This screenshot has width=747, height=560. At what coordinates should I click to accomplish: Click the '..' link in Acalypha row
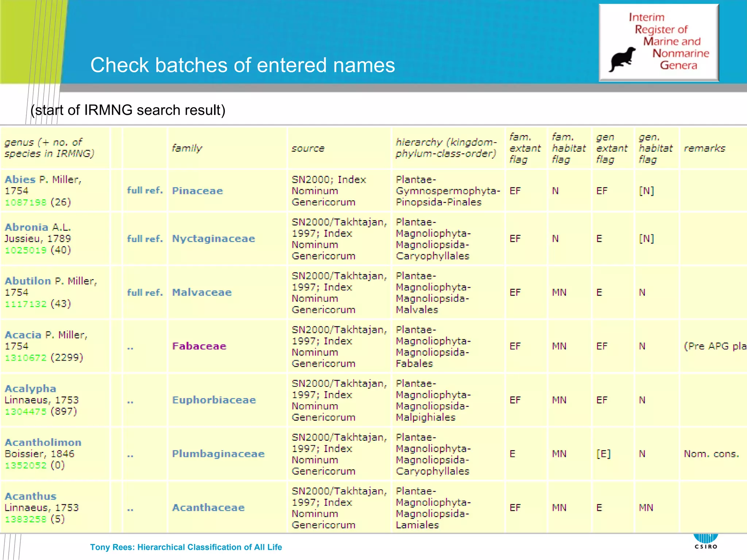coord(130,402)
